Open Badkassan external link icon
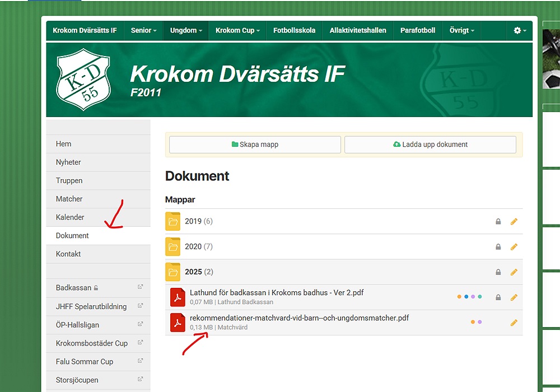The height and width of the screenshot is (392, 560). pos(141,287)
